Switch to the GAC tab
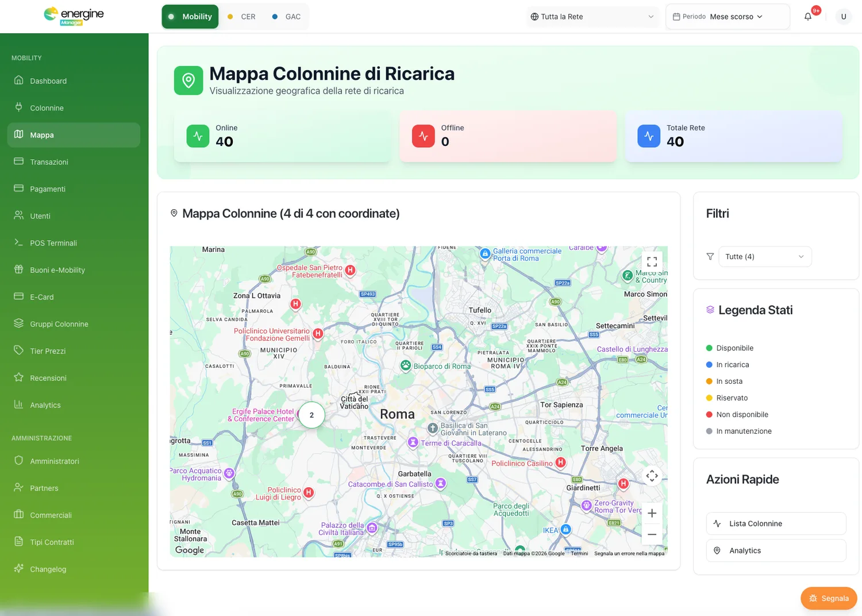This screenshot has height=616, width=862. tap(286, 17)
